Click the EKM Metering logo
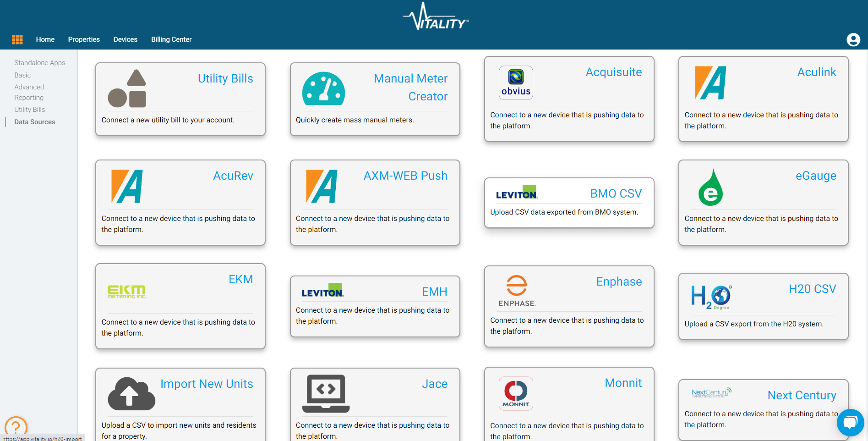 [127, 292]
